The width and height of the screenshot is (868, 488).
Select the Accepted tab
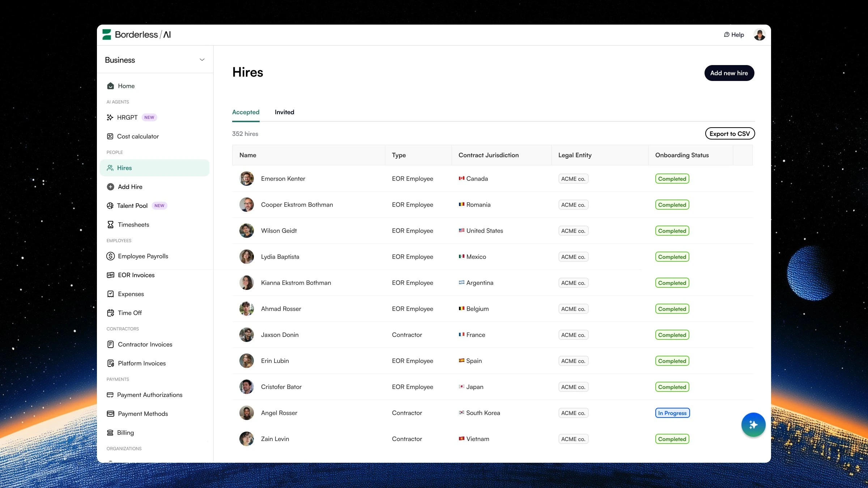coord(246,112)
